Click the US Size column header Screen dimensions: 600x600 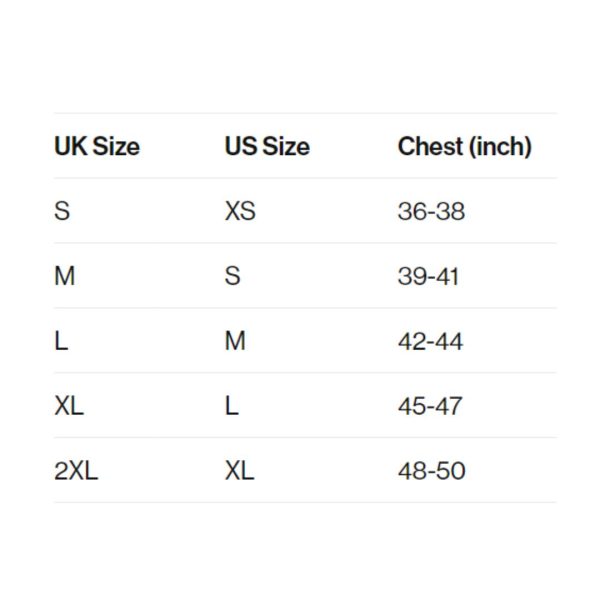[x=267, y=146]
